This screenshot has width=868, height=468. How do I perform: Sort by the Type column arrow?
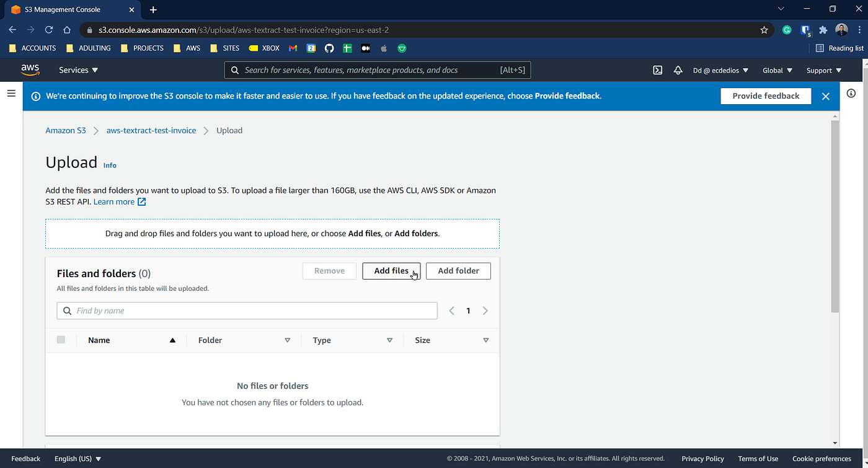pyautogui.click(x=389, y=340)
